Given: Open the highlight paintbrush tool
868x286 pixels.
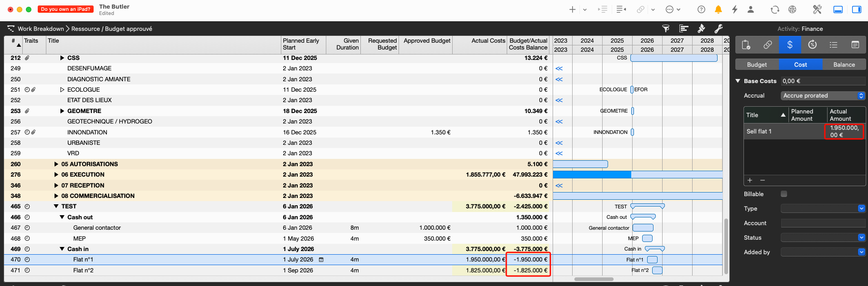Looking at the screenshot, I should click(x=701, y=29).
